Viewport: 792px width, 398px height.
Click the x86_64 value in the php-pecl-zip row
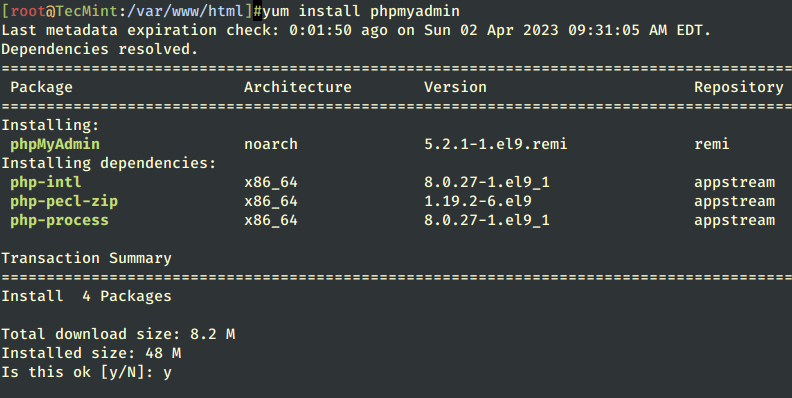point(271,202)
